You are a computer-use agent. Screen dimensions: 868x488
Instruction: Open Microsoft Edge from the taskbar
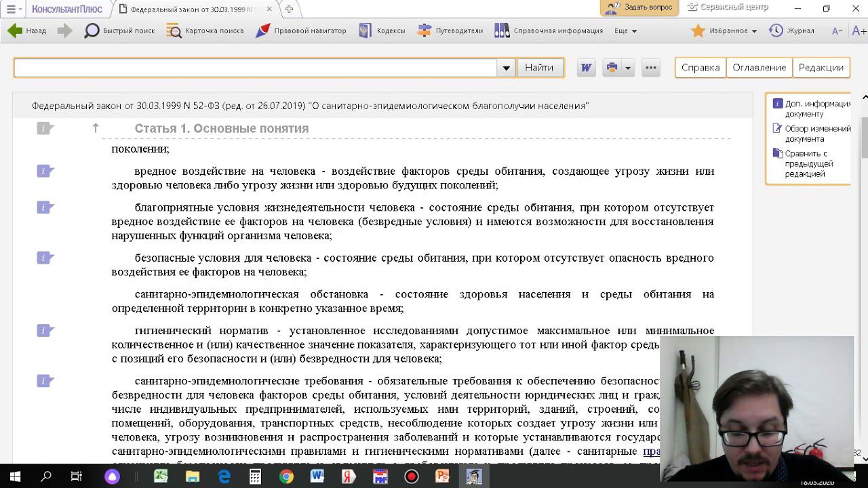point(224,476)
